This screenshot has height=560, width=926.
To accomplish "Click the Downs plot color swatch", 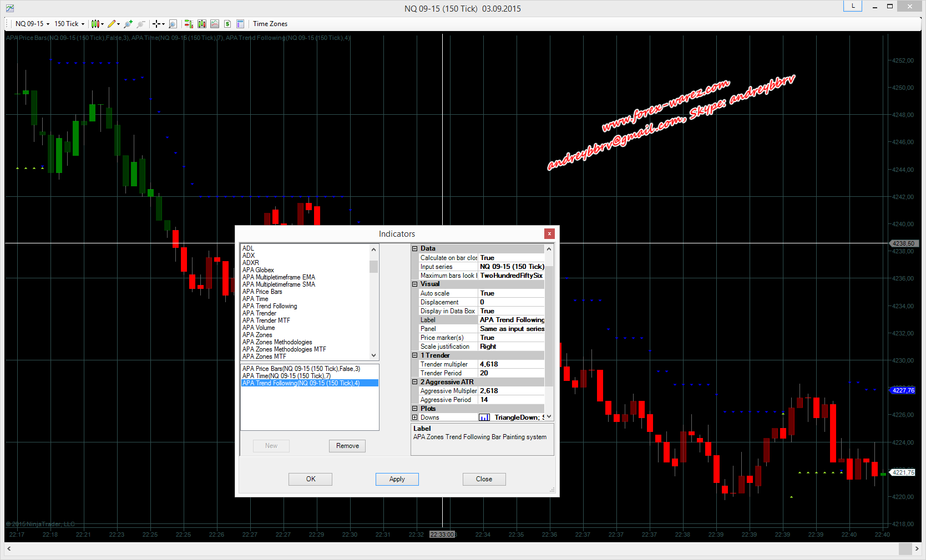I will [484, 418].
